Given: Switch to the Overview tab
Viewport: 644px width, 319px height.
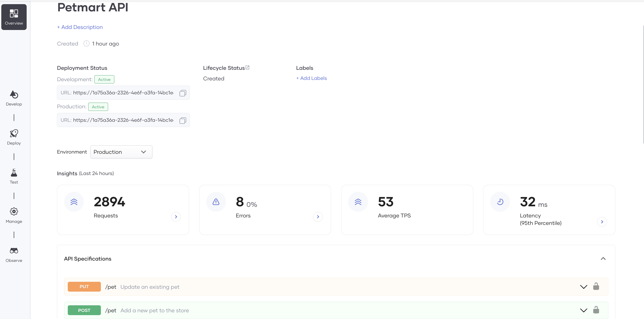Looking at the screenshot, I should click(x=14, y=17).
